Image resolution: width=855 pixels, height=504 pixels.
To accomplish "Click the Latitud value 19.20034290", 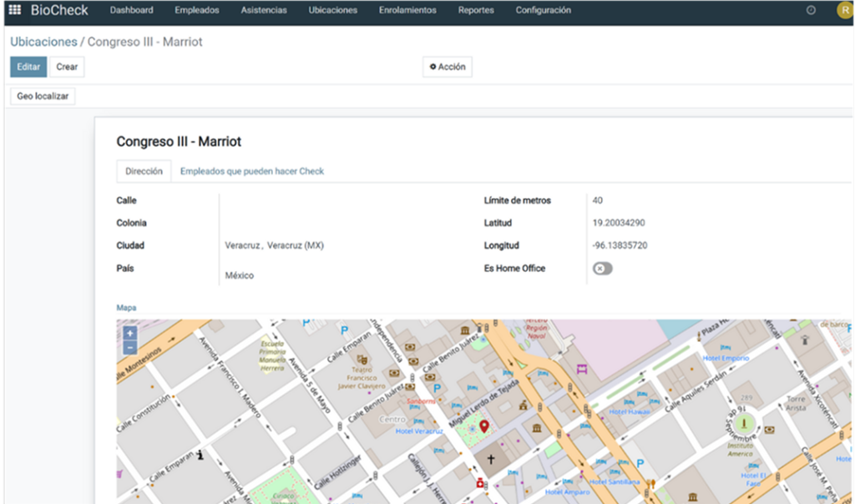I will (618, 223).
